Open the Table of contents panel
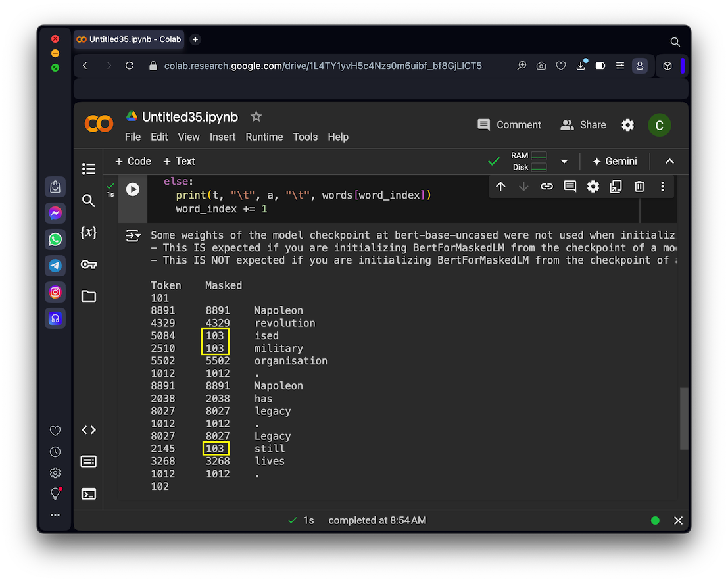The width and height of the screenshot is (728, 582). point(89,169)
